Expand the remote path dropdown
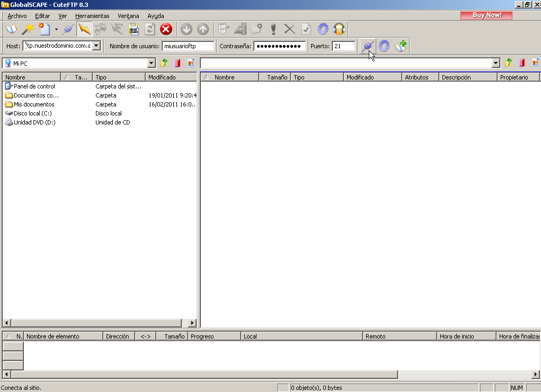This screenshot has width=541, height=392. coord(496,63)
